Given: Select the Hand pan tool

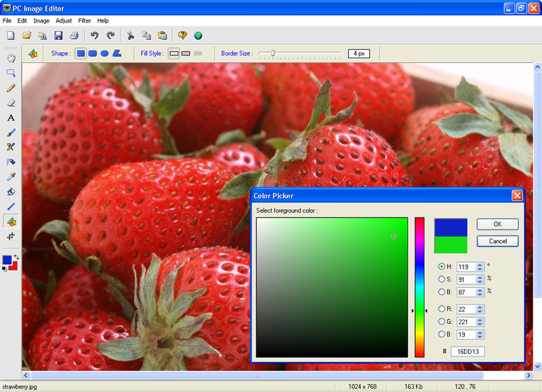Looking at the screenshot, I should pos(11,58).
